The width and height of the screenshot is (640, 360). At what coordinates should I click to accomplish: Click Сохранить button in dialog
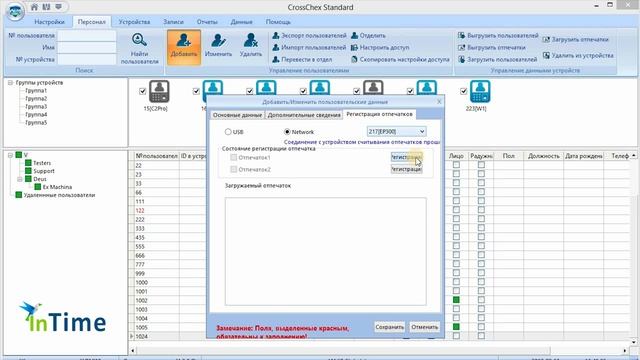point(390,327)
